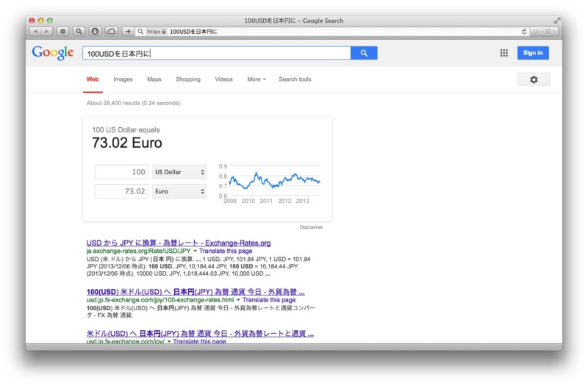This screenshot has height=386, width=588.
Task: Reload the page with the refresh icon
Action: point(524,32)
